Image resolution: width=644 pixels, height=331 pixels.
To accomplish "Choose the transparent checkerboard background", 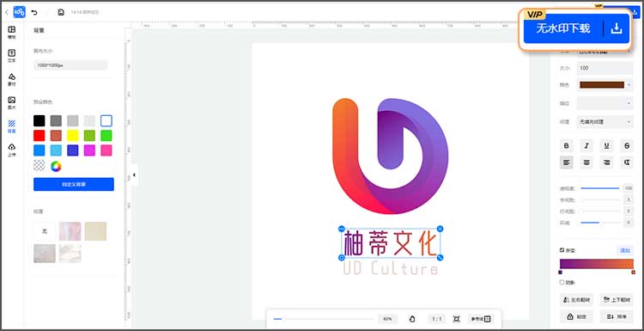I will [x=39, y=166].
